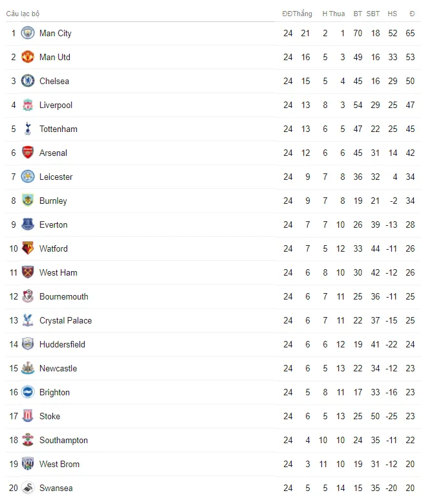The width and height of the screenshot is (421, 504).
Task: Select the SBT column header
Action: (x=373, y=14)
